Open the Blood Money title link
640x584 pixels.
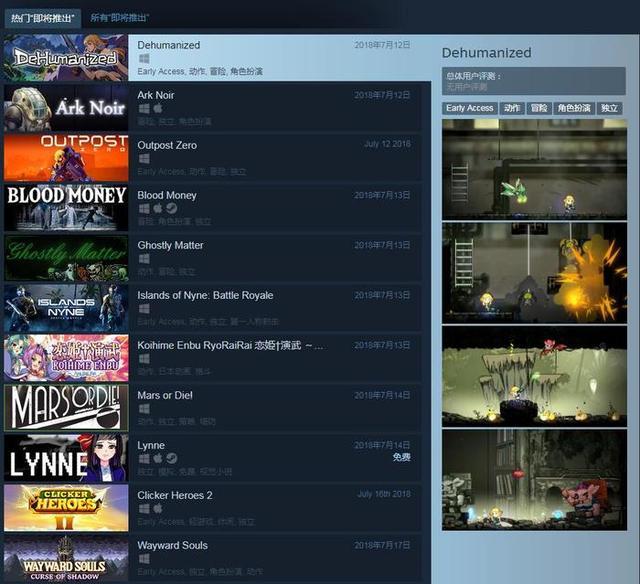167,195
